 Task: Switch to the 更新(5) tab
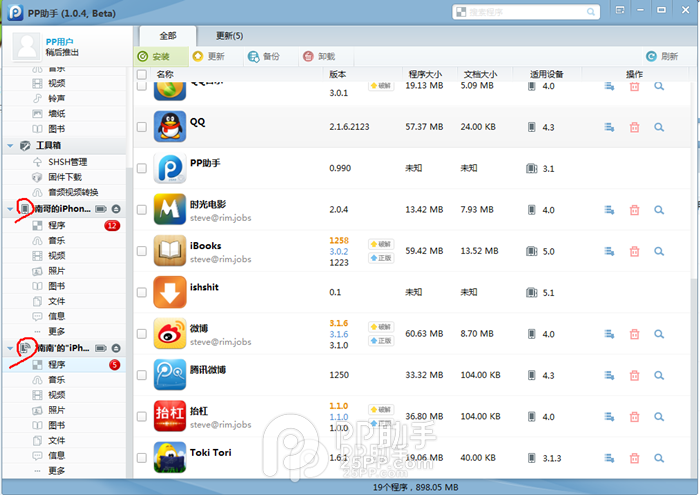pos(229,36)
